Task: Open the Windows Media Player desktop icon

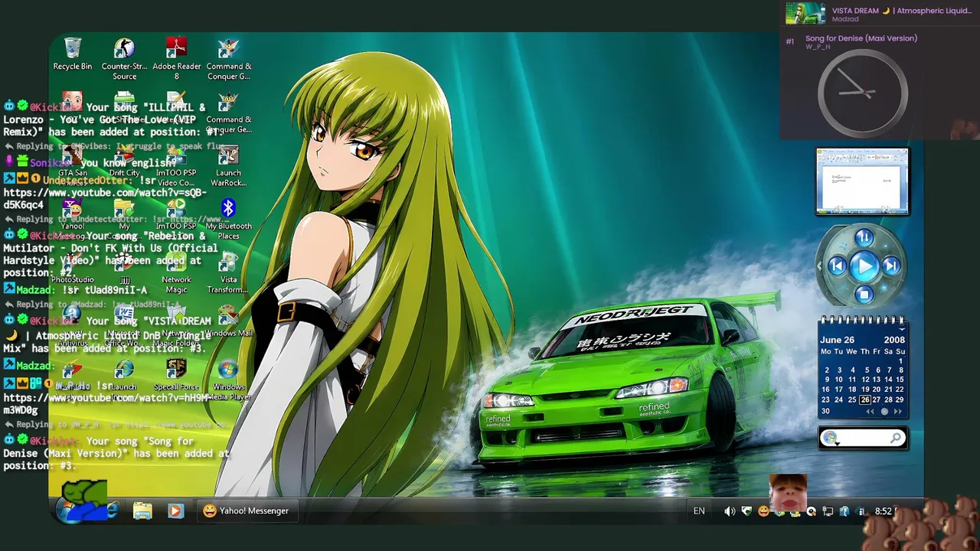Action: click(228, 380)
